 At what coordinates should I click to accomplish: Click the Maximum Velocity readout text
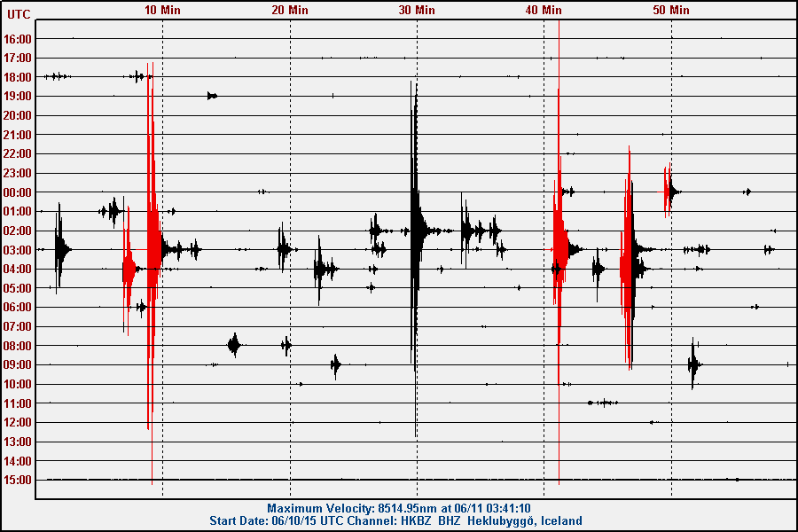coord(399,508)
